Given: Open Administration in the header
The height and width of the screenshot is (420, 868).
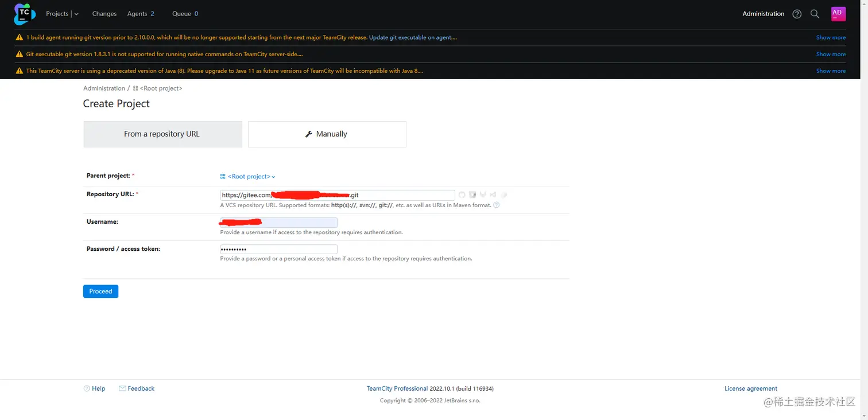Looking at the screenshot, I should (x=763, y=14).
